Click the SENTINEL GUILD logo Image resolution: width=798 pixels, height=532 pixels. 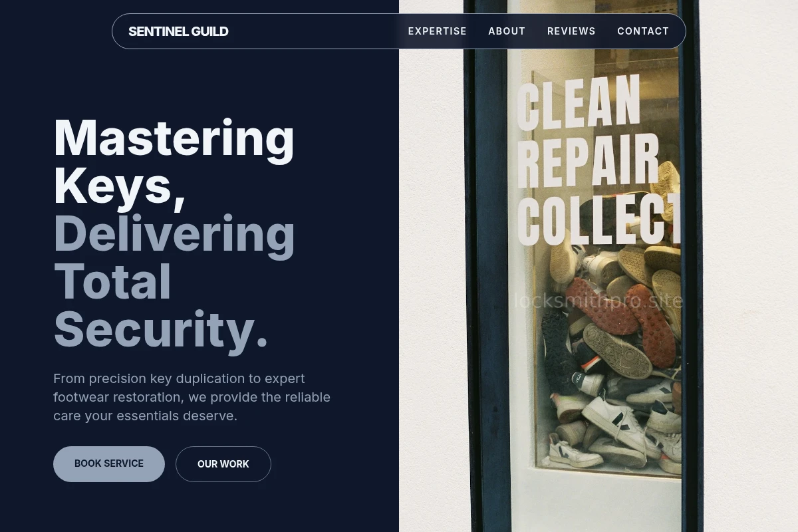point(178,31)
